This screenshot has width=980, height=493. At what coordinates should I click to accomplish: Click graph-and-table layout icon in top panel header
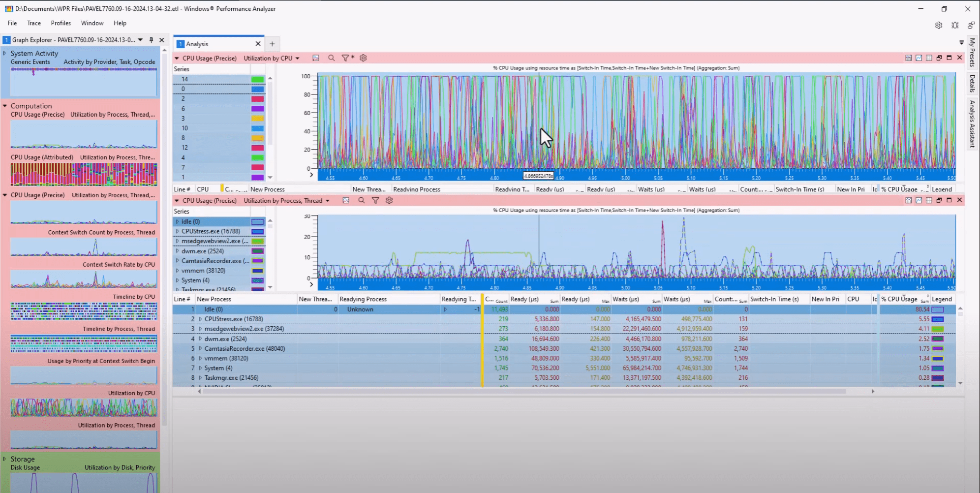(x=908, y=58)
